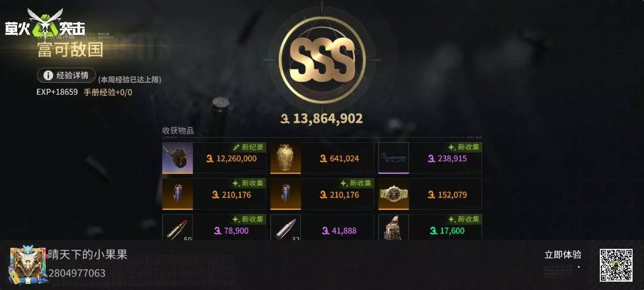Click player ID 2804977063

pos(77,273)
